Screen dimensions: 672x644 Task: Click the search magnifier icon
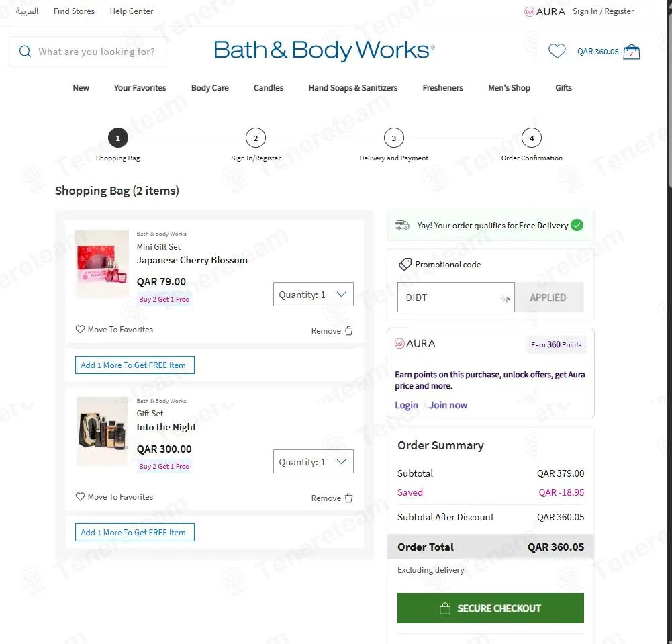coord(25,52)
